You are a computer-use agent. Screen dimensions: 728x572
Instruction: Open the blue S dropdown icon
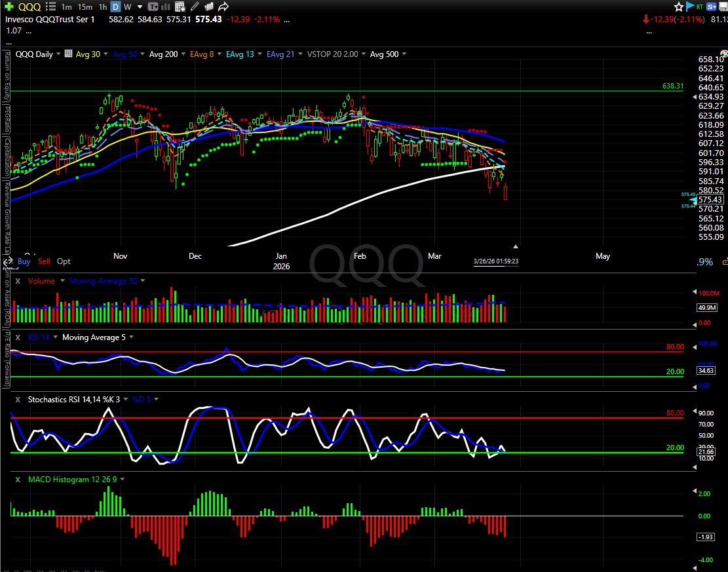(711, 7)
